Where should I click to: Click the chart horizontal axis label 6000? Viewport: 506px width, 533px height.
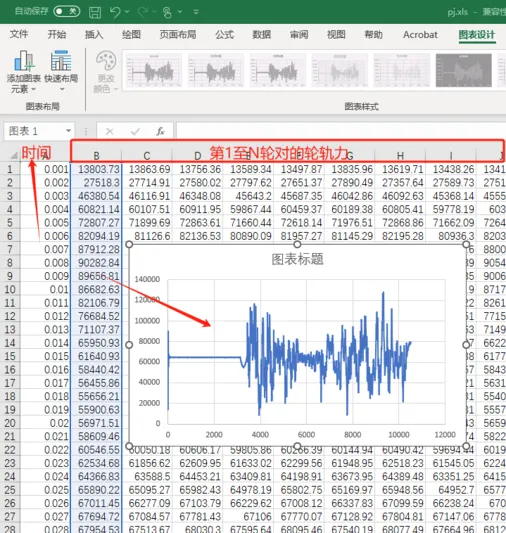(306, 434)
